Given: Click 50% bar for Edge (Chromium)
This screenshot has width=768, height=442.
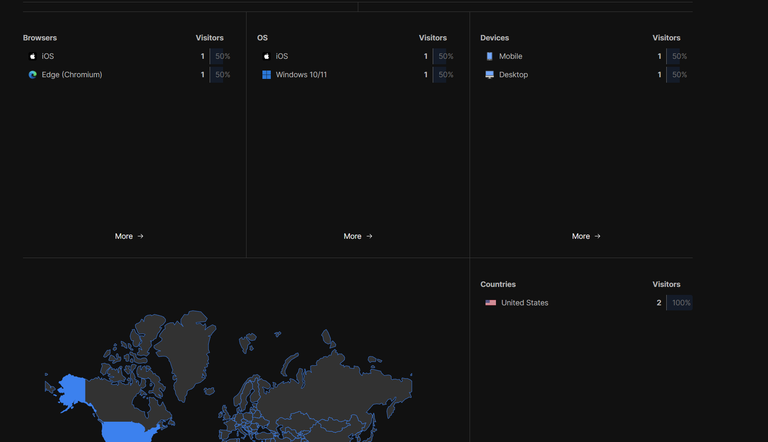Looking at the screenshot, I should (x=222, y=74).
